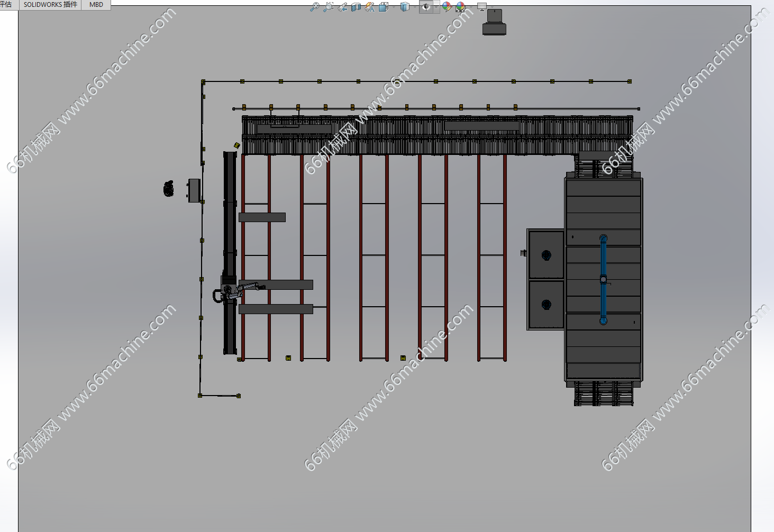The image size is (774, 532).
Task: Click the Apply Scene icon
Action: (461, 7)
